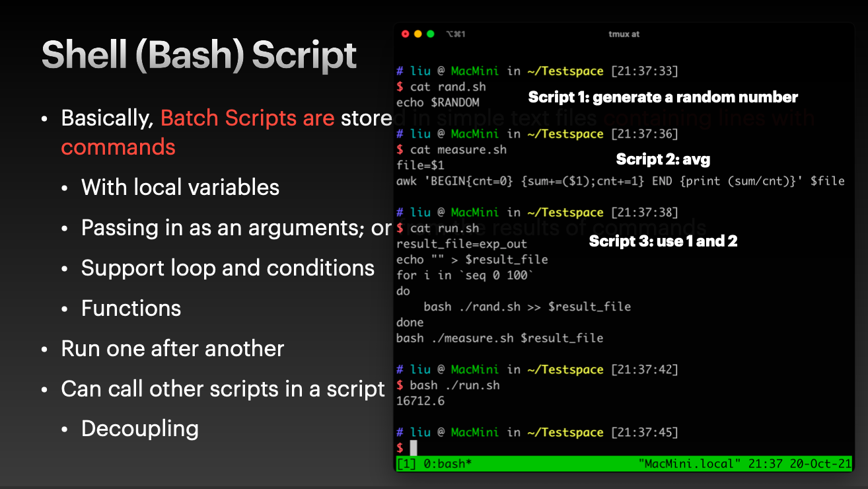868x489 pixels.
Task: Click the ⌥⌘1 shortcut indicator in title bar
Action: click(x=456, y=34)
